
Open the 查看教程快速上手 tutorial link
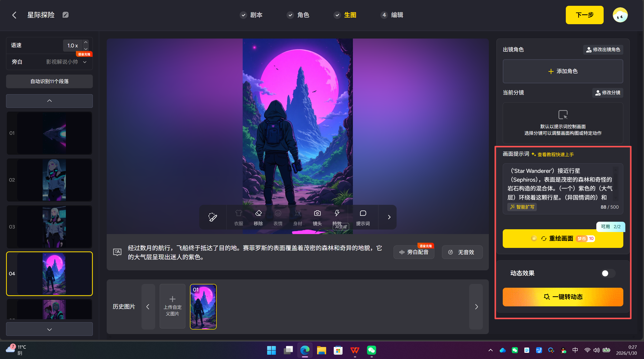tap(555, 154)
